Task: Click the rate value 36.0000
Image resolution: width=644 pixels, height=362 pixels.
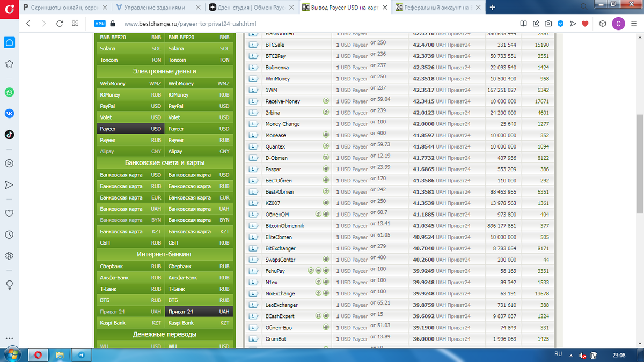Action: pyautogui.click(x=423, y=339)
